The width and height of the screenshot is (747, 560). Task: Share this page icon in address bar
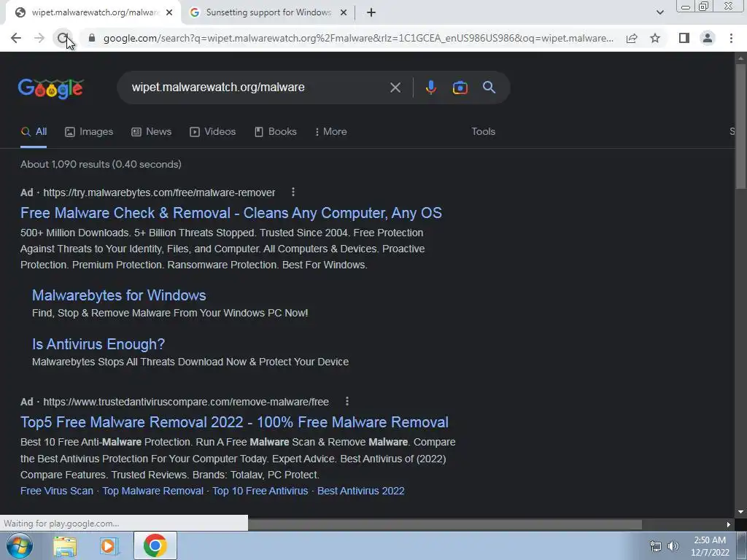(632, 38)
